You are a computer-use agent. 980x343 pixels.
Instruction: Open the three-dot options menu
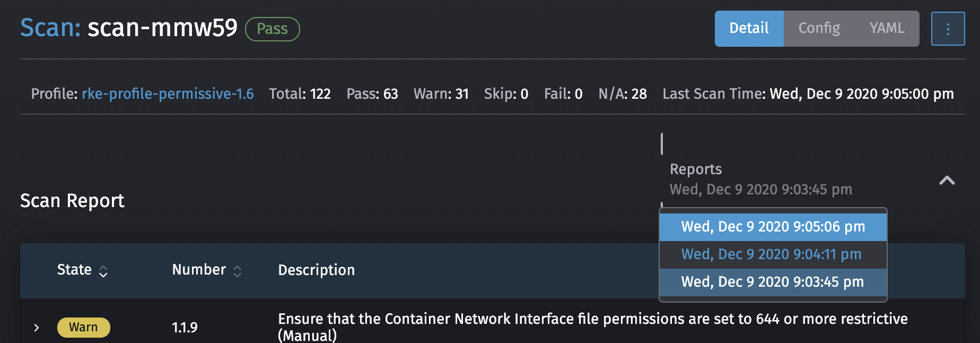point(948,29)
